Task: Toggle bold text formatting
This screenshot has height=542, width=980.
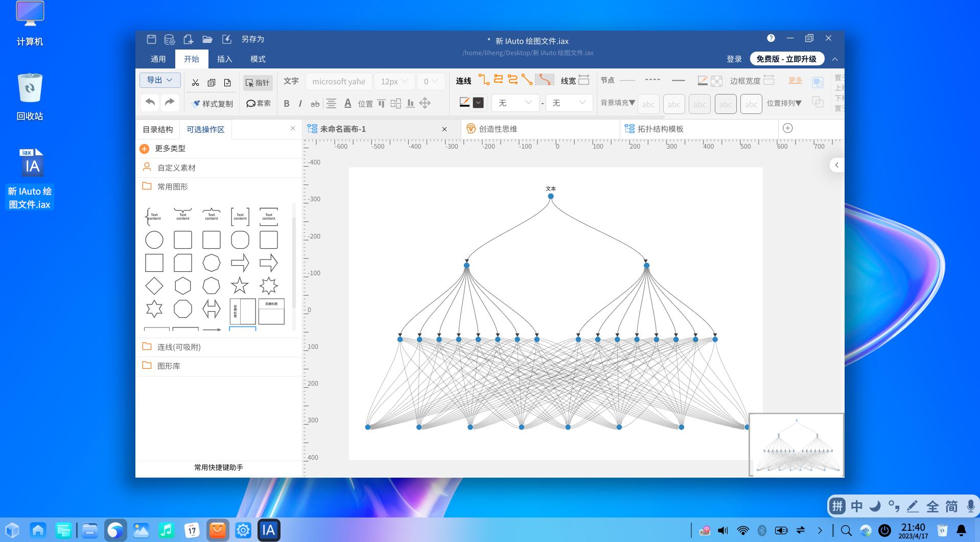Action: point(287,104)
